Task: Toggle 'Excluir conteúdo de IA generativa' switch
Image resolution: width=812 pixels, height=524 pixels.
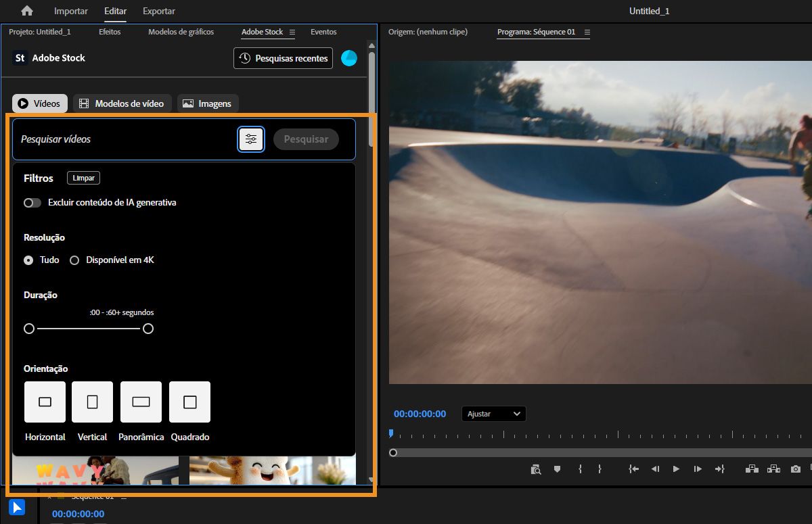Action: click(x=32, y=202)
